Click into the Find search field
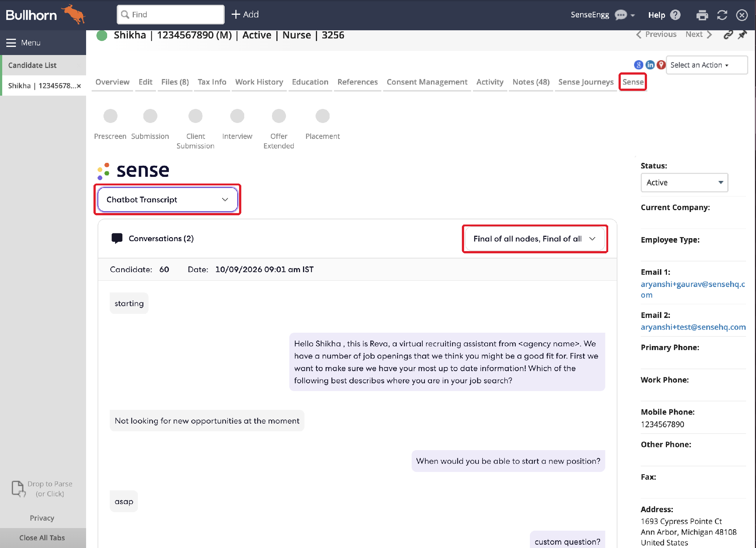The width and height of the screenshot is (756, 548). (171, 14)
